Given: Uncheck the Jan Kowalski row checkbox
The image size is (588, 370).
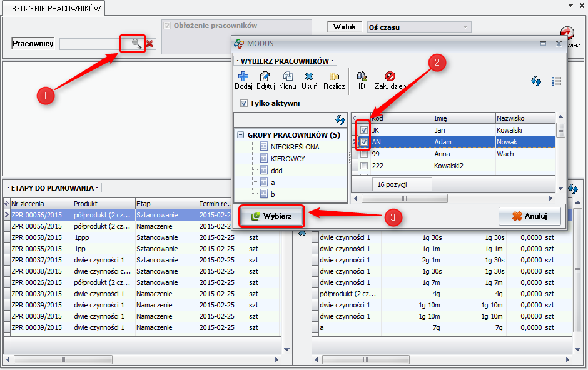Looking at the screenshot, I should pos(363,130).
